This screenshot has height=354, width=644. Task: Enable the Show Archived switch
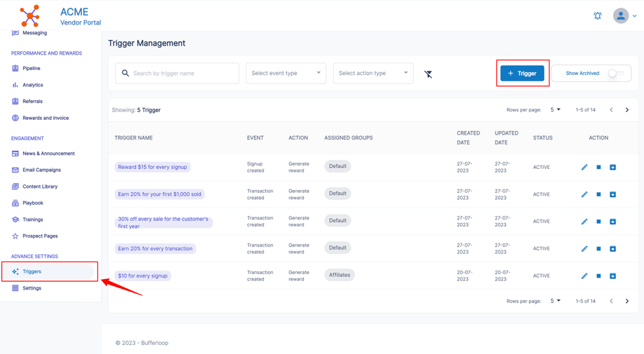615,74
